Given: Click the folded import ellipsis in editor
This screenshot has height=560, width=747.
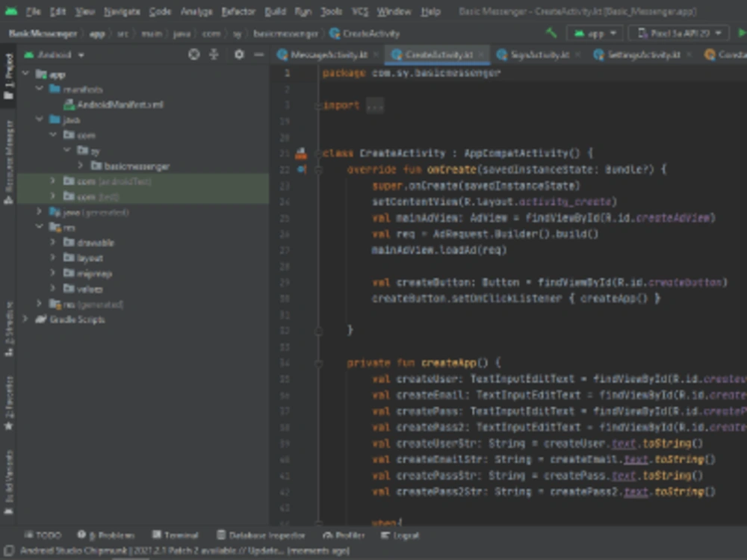Looking at the screenshot, I should click(x=375, y=106).
